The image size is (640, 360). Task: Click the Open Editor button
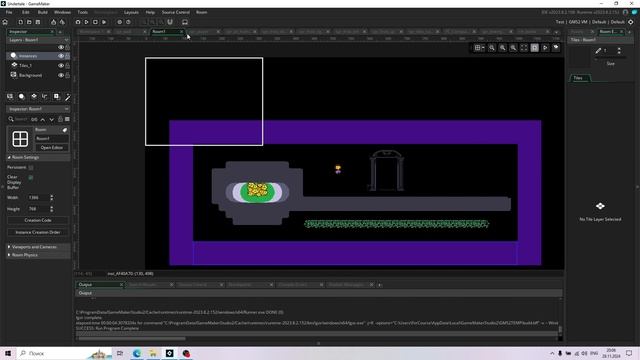(51, 147)
